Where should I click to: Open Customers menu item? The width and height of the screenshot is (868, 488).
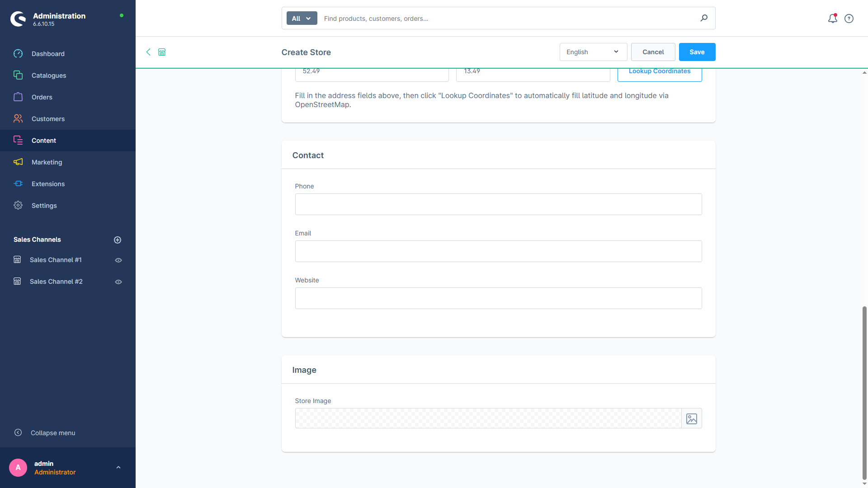68,119
